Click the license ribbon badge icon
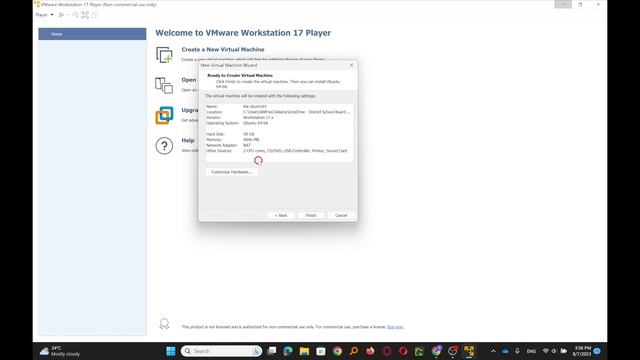The image size is (640, 360). [164, 324]
